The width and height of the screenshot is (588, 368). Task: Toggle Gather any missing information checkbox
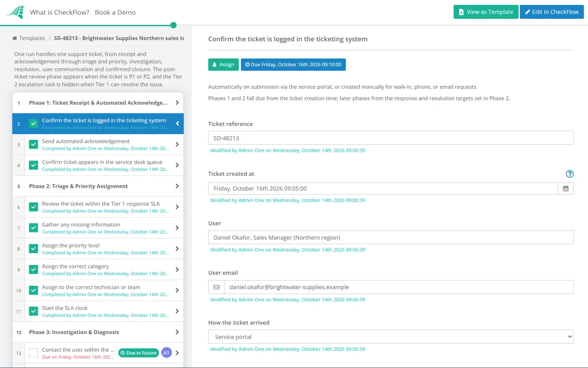(34, 228)
